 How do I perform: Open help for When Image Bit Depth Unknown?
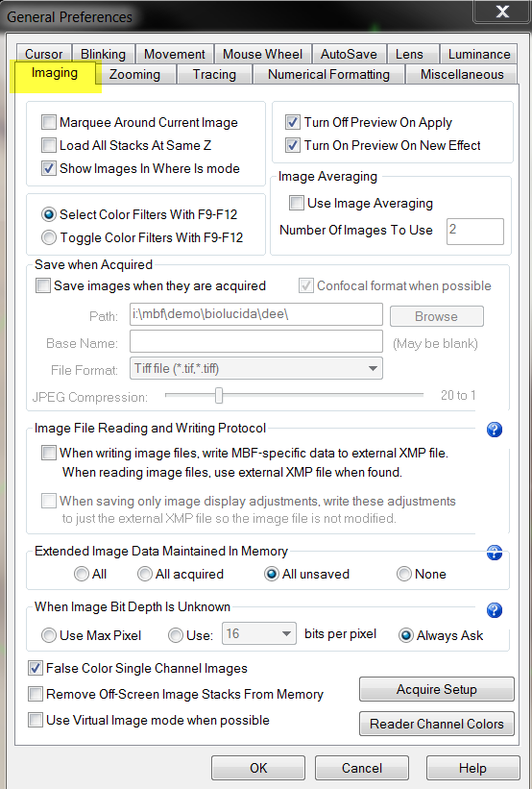495,610
